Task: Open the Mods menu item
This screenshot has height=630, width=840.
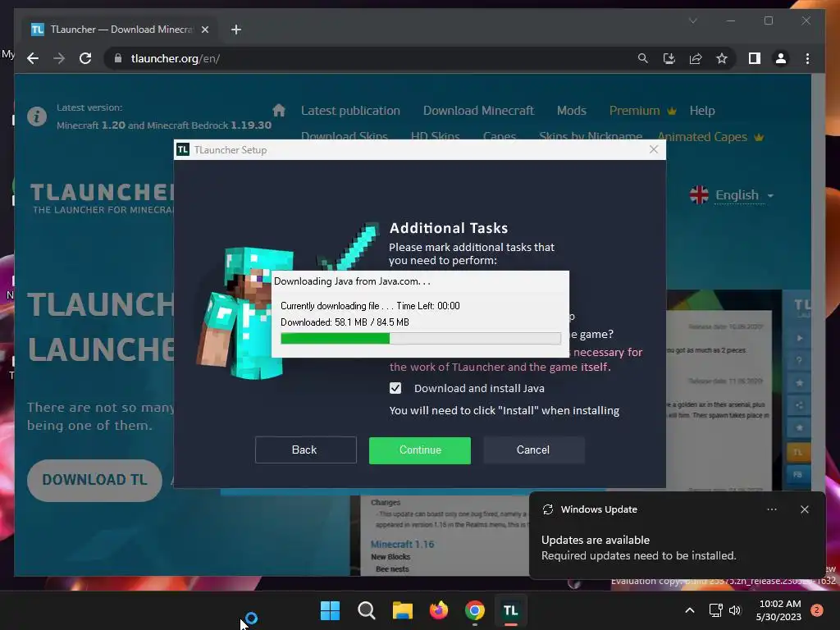Action: (572, 111)
